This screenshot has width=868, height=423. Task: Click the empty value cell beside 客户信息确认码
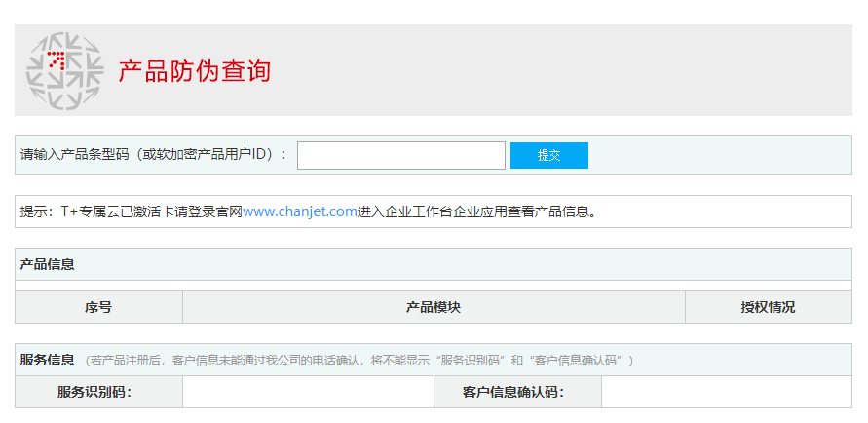click(727, 392)
